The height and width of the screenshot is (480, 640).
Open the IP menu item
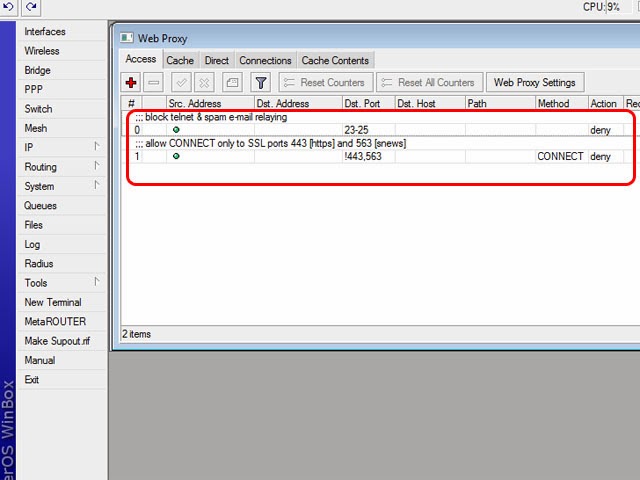tap(61, 147)
